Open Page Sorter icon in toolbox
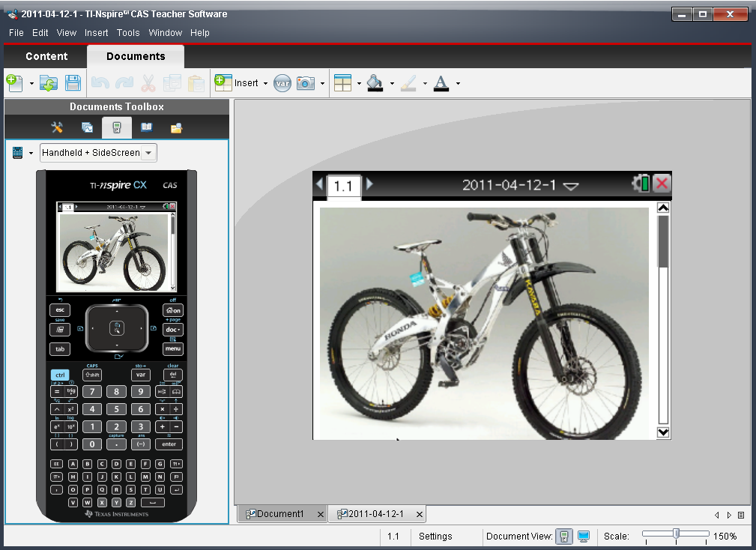Image resolution: width=756 pixels, height=550 pixels. (x=87, y=127)
